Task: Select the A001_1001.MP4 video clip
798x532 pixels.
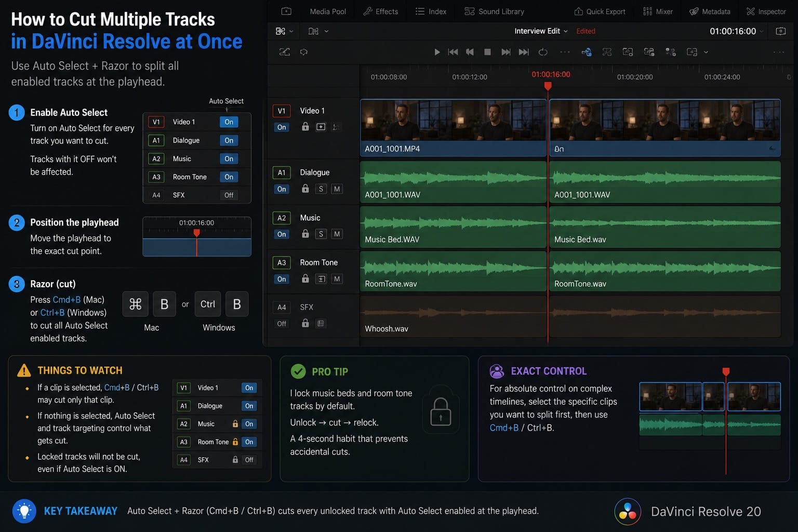Action: [453, 128]
